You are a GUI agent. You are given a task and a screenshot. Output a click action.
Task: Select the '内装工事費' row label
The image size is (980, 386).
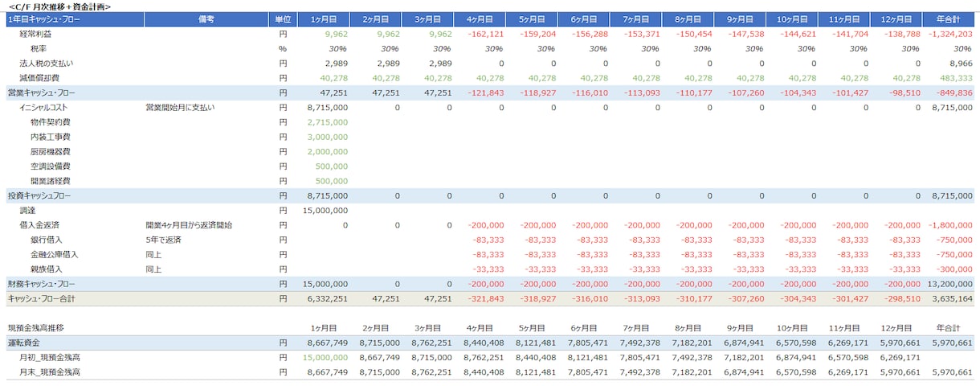[50, 137]
